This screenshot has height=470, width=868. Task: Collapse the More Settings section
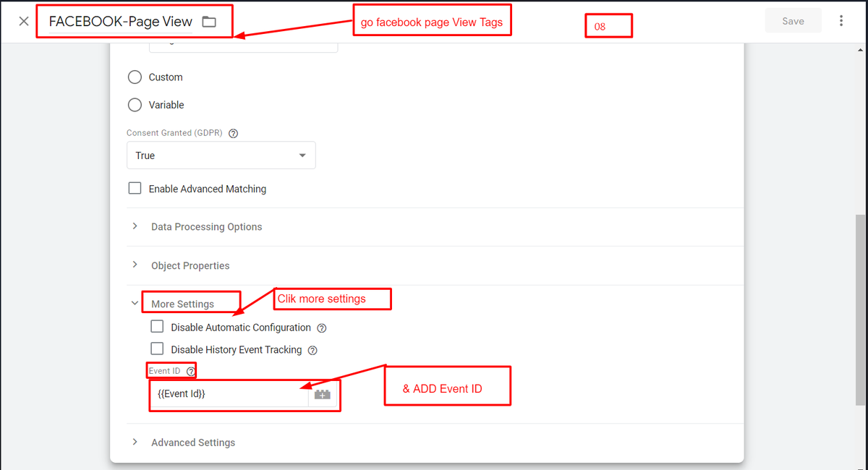pos(182,304)
